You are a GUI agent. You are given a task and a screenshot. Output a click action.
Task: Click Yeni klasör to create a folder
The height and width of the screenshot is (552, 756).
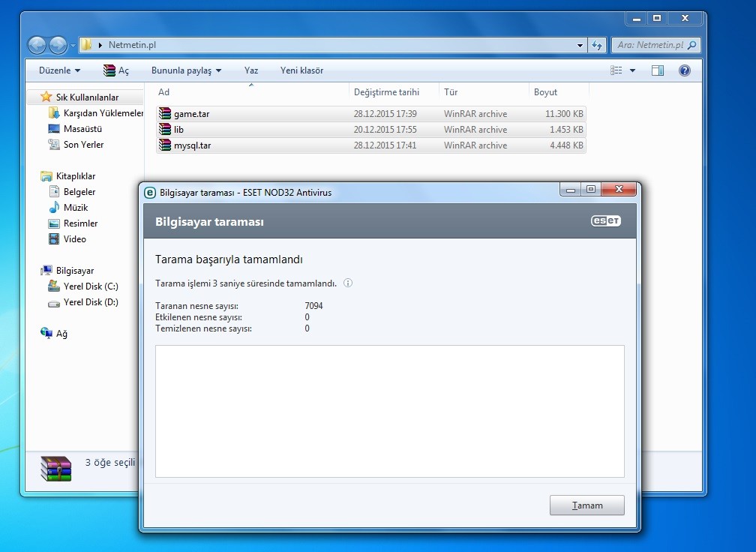(301, 70)
